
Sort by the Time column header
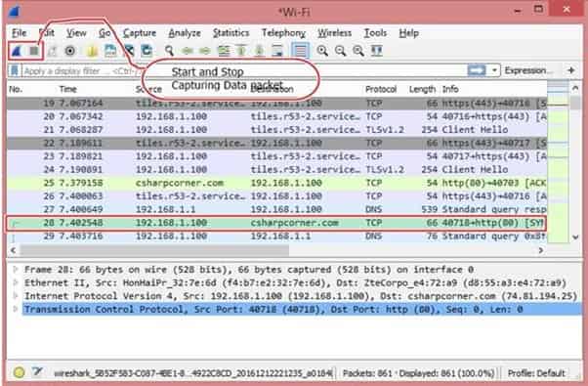[67, 89]
